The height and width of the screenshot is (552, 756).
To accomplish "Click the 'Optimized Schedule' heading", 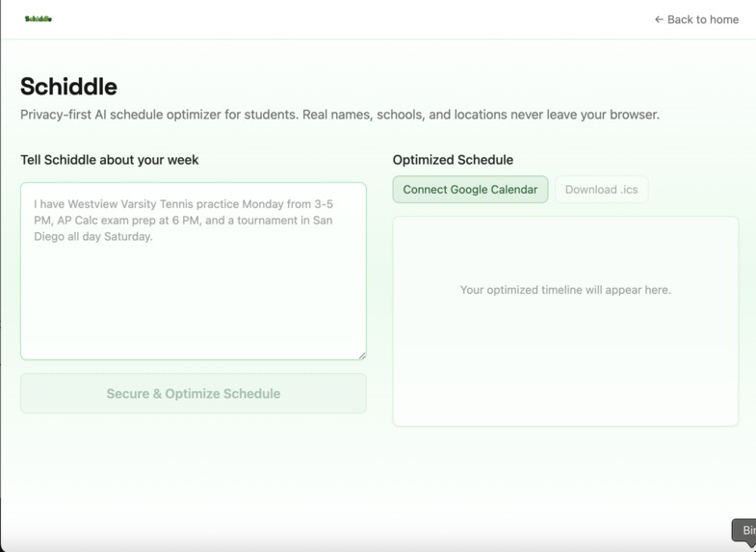I will [453, 160].
